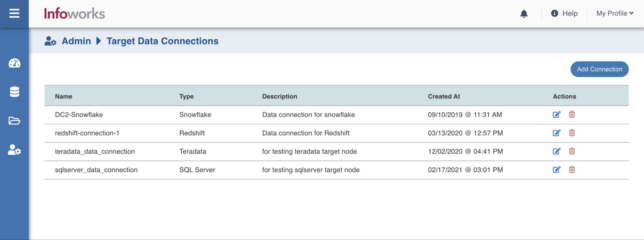Click the 03/13/2020 @ 12:57 PM timestamp
The height and width of the screenshot is (240, 644).
pyautogui.click(x=465, y=133)
